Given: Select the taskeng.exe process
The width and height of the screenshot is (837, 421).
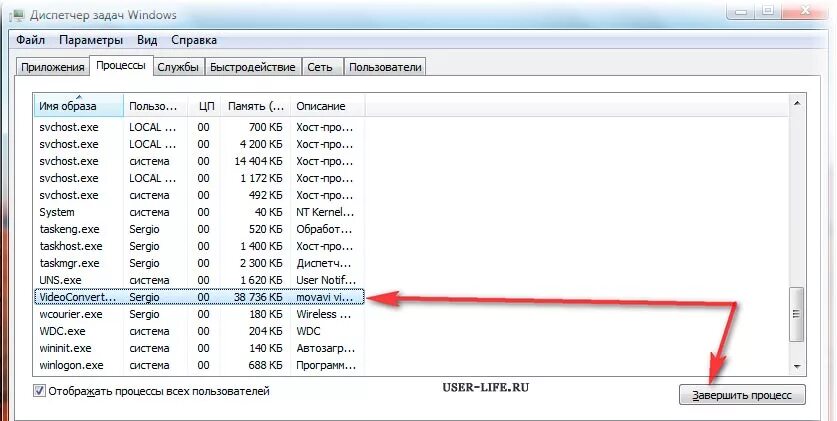Looking at the screenshot, I should 199,229.
